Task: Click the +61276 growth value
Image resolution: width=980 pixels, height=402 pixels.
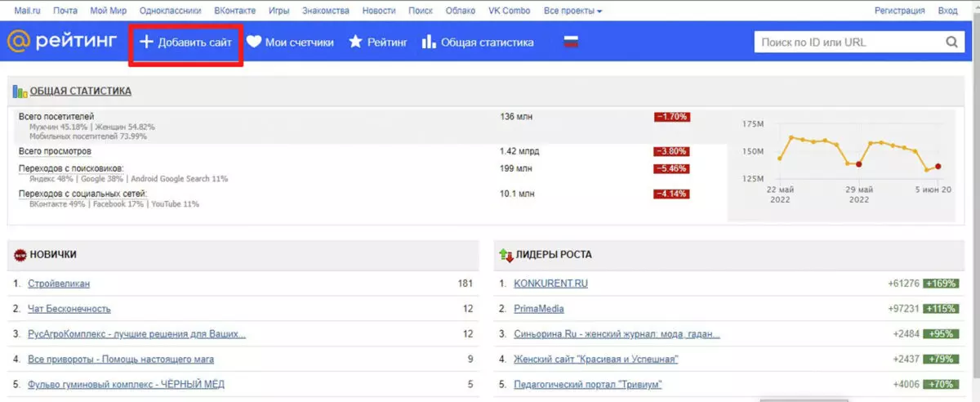Action: 903,284
